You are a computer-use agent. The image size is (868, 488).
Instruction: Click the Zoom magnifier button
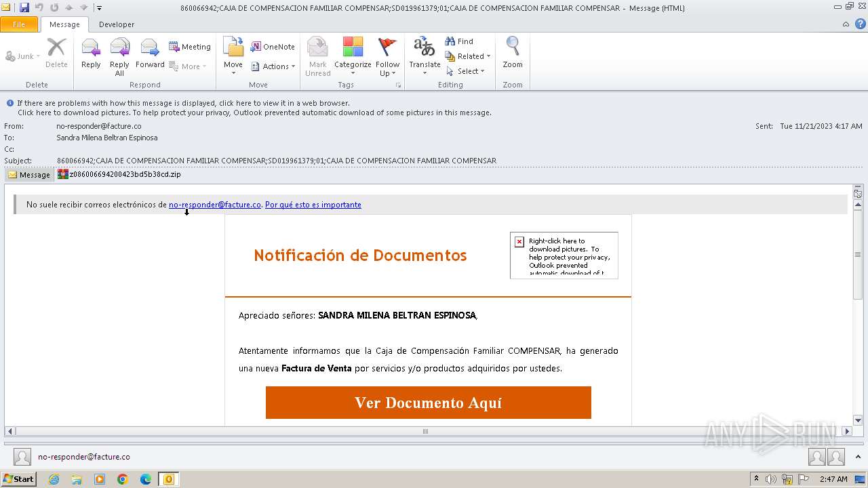pos(513,54)
